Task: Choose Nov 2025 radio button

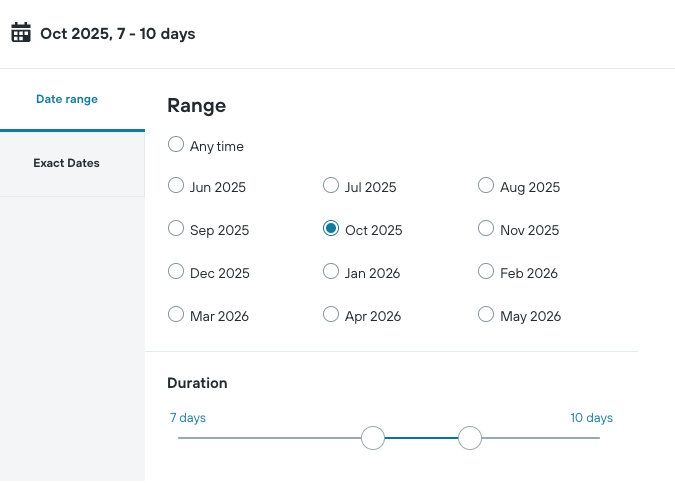Action: [486, 229]
